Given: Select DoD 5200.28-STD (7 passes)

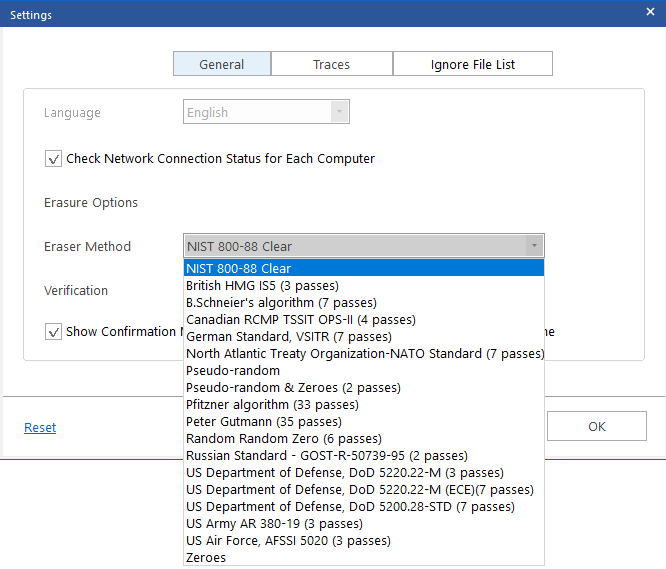Looking at the screenshot, I should point(364,506).
